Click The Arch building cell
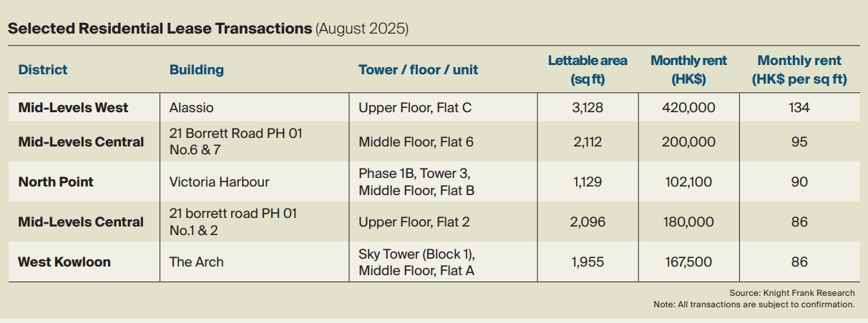Image resolution: width=868 pixels, height=323 pixels. (197, 262)
